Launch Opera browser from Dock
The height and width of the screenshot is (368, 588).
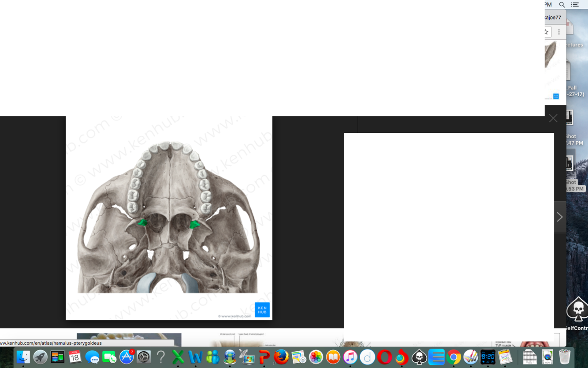click(x=384, y=357)
